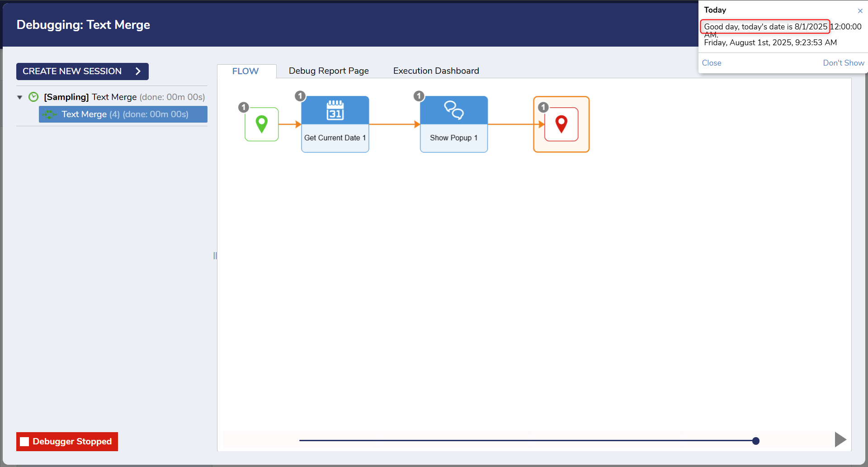Click the playback timeline slider handle
This screenshot has height=467, width=868.
[x=756, y=441]
